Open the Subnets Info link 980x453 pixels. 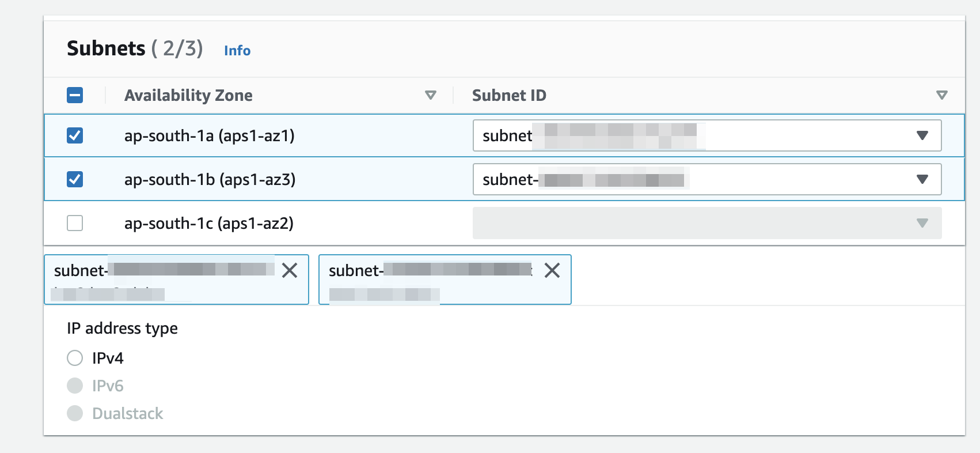click(x=237, y=51)
